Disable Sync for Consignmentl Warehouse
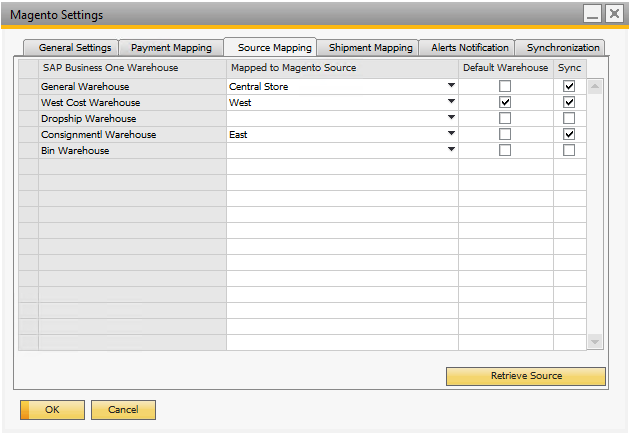629x433 pixels. coord(569,134)
